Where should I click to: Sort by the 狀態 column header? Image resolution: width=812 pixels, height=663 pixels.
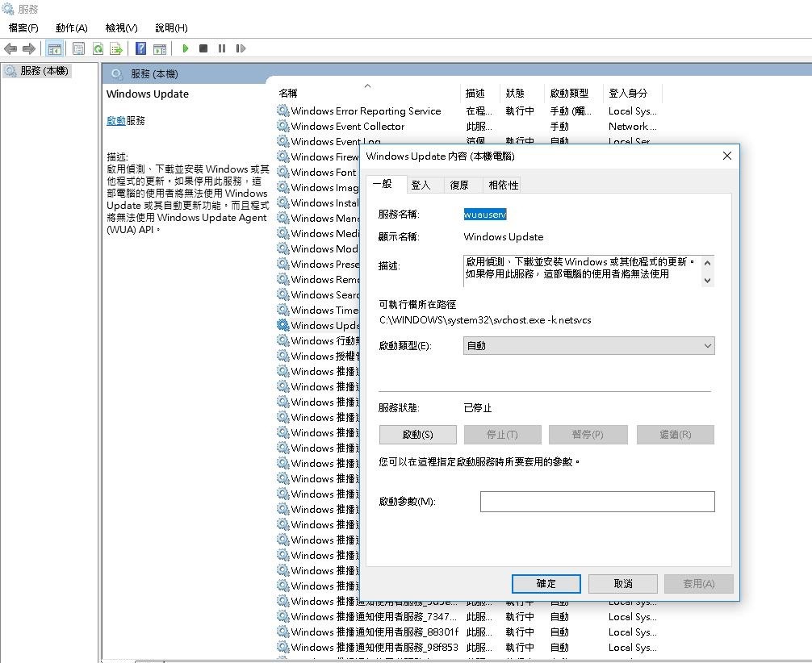point(522,94)
